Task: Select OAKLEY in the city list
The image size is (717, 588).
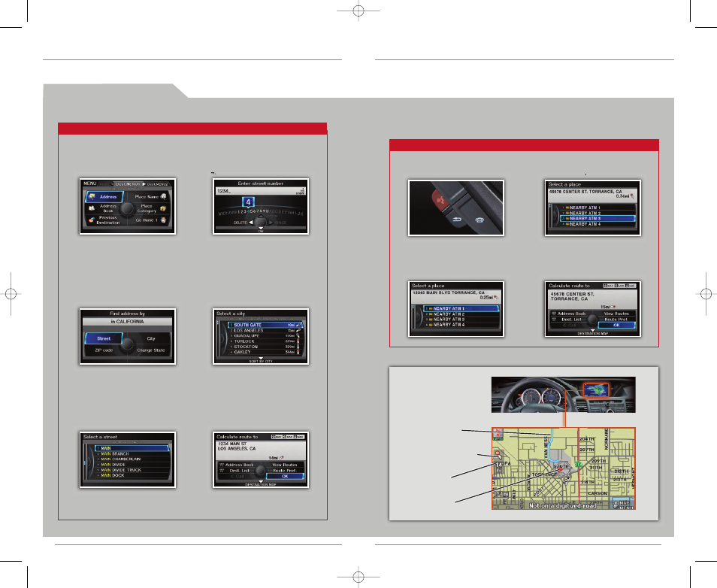Action: pos(265,353)
